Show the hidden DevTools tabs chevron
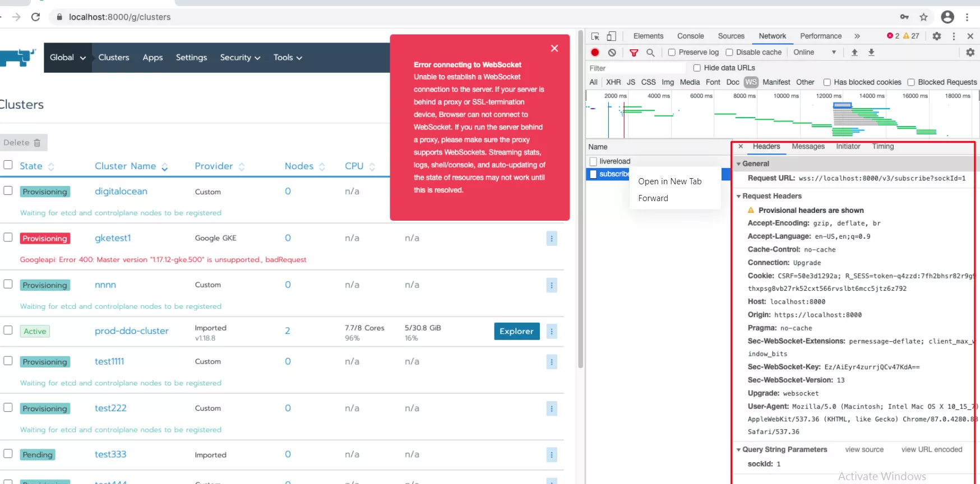This screenshot has width=980, height=484. point(857,36)
